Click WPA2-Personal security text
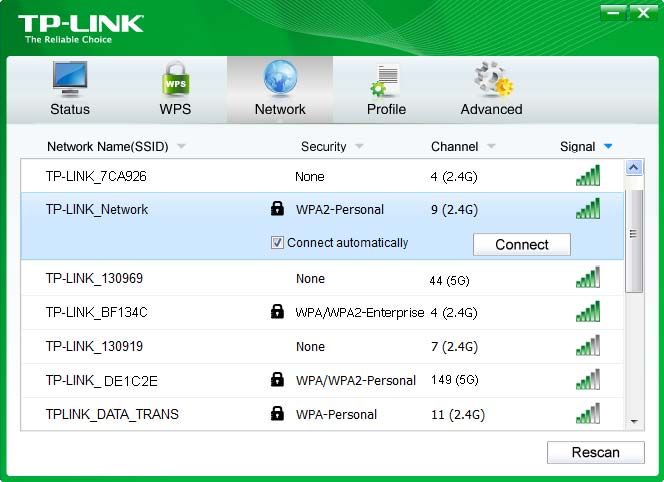The image size is (664, 482). pos(340,209)
